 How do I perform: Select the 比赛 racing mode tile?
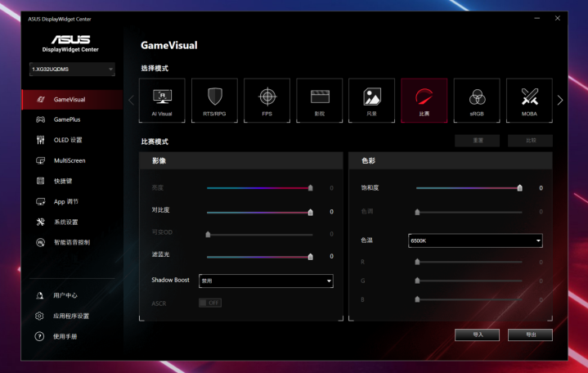point(424,100)
